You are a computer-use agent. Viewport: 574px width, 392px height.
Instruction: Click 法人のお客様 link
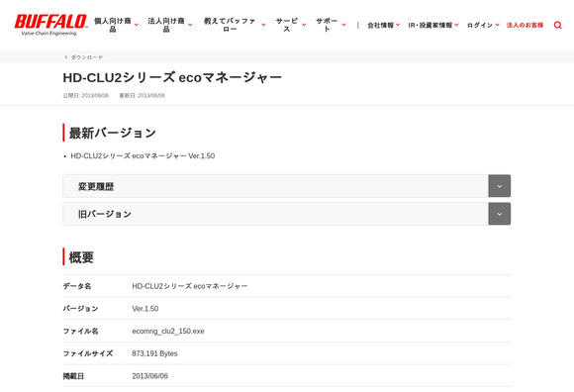pos(525,26)
